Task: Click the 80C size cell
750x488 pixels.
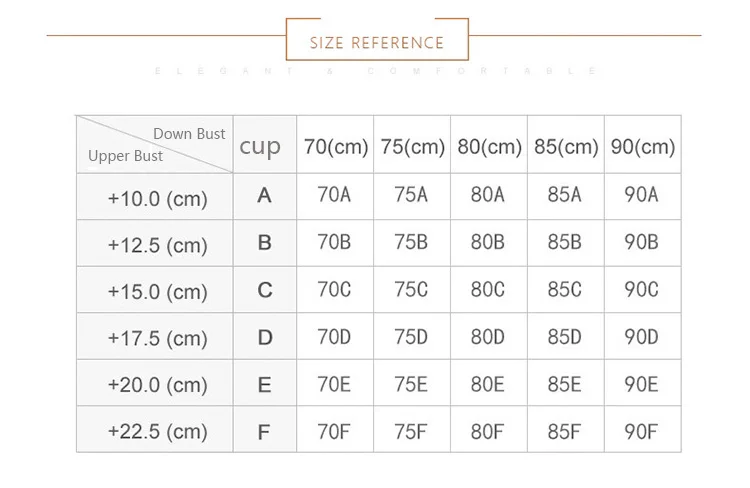Action: coord(488,290)
